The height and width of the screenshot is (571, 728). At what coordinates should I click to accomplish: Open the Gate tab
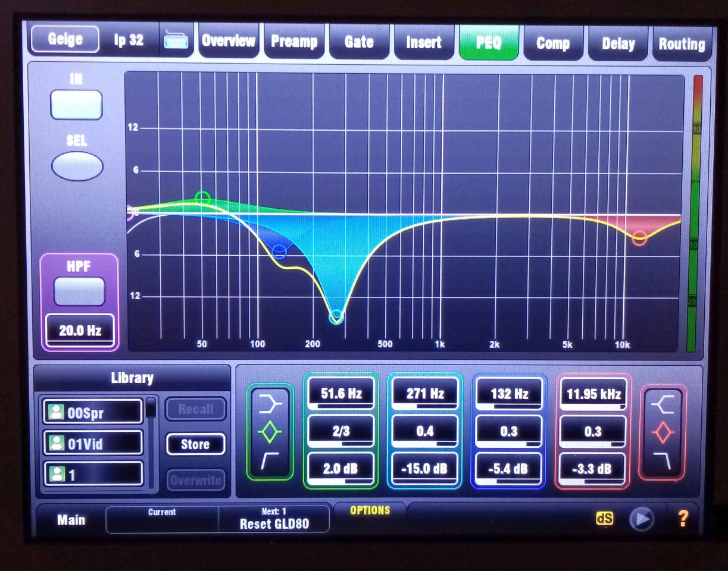coord(359,42)
